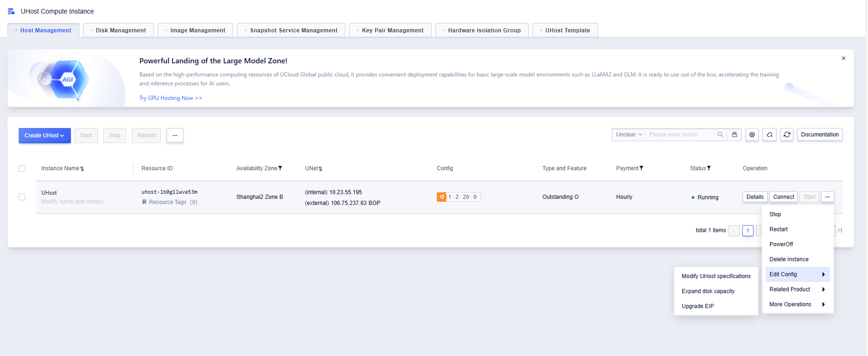Open the Documentation button

820,135
